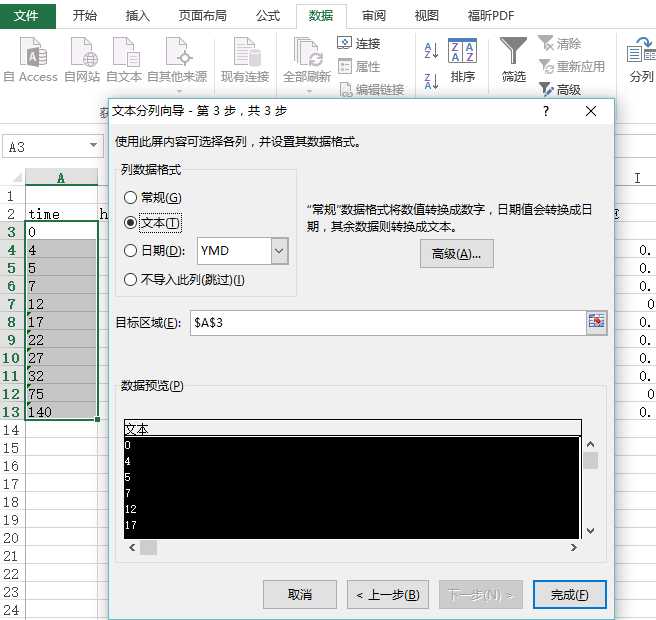Click Reapply (重新应用) filter icon
This screenshot has width=656, height=620.
(546, 66)
